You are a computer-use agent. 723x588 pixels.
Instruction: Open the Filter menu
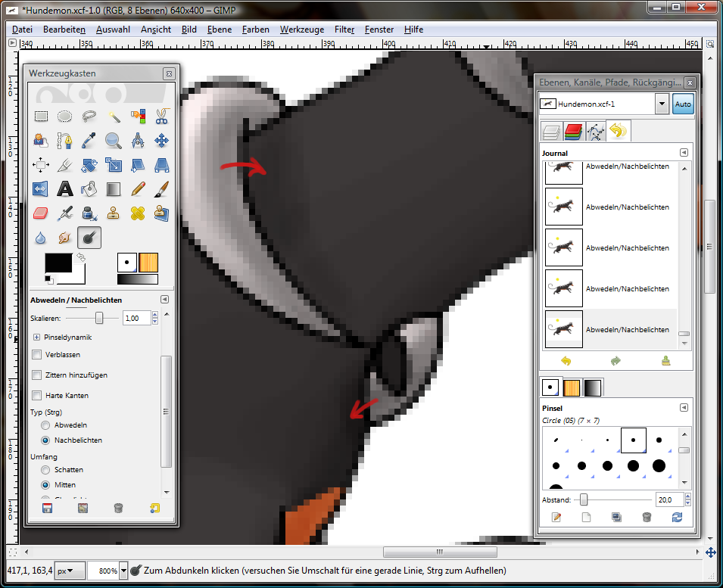coord(344,30)
